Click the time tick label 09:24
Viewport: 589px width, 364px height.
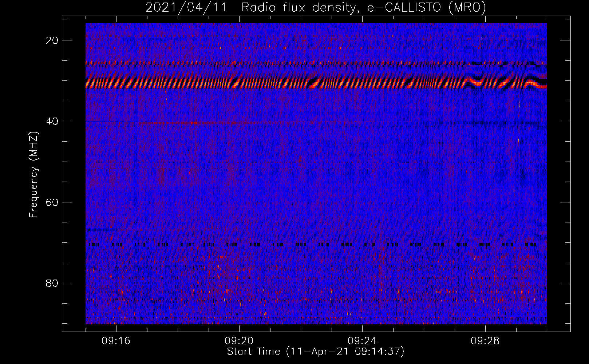pyautogui.click(x=362, y=341)
